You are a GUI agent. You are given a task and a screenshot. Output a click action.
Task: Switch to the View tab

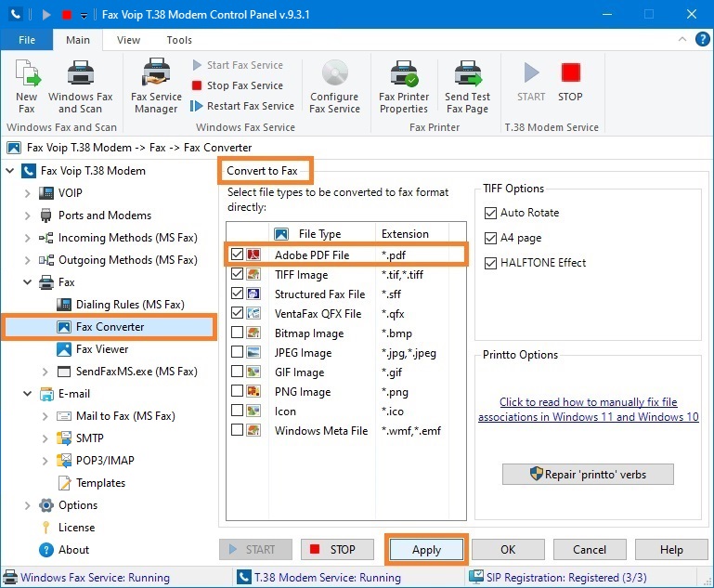(x=128, y=40)
